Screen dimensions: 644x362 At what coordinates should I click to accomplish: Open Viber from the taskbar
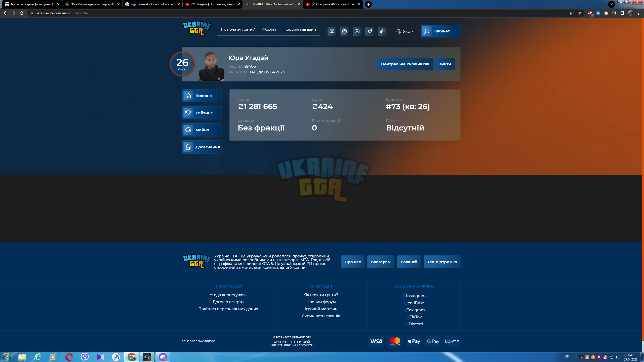click(x=85, y=357)
